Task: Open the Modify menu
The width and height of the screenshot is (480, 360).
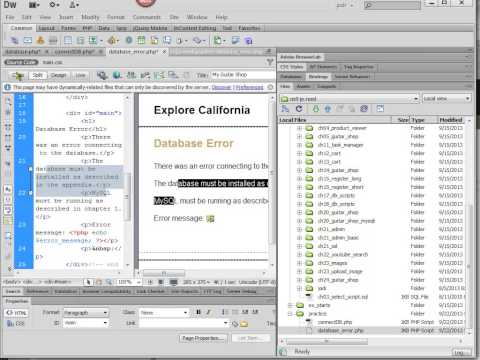Action: pyautogui.click(x=90, y=17)
